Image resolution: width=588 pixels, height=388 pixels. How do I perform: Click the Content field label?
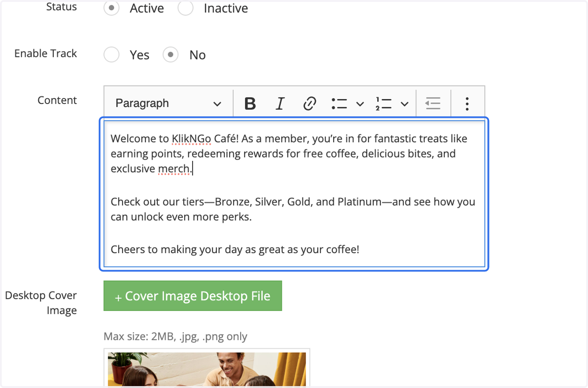pos(57,100)
